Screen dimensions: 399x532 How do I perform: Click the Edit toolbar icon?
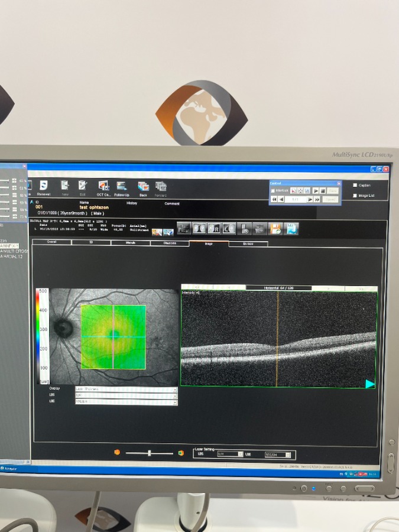(83, 186)
